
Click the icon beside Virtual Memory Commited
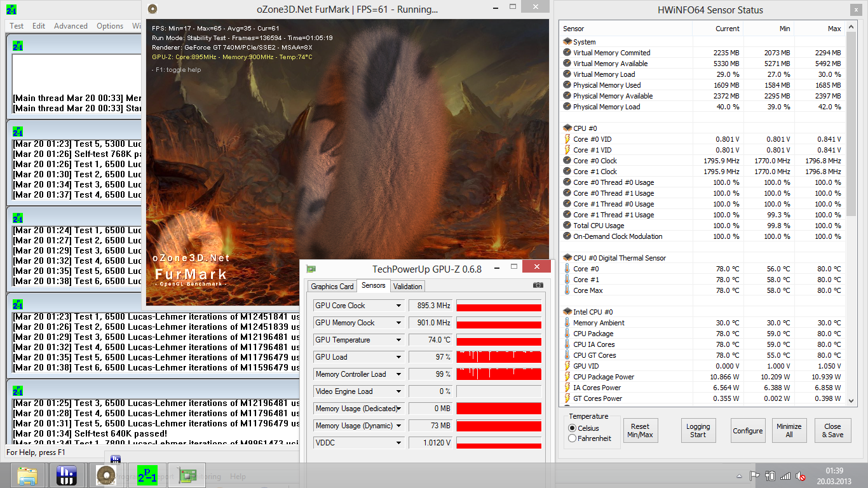click(x=567, y=53)
